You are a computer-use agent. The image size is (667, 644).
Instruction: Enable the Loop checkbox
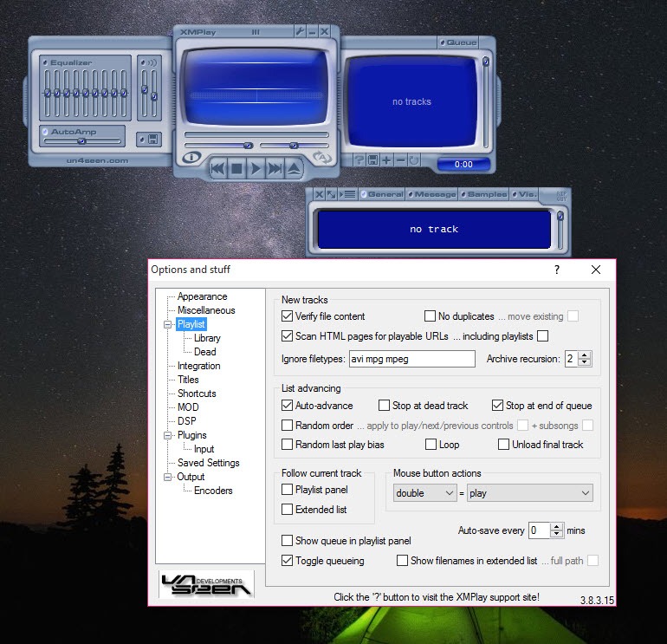431,445
